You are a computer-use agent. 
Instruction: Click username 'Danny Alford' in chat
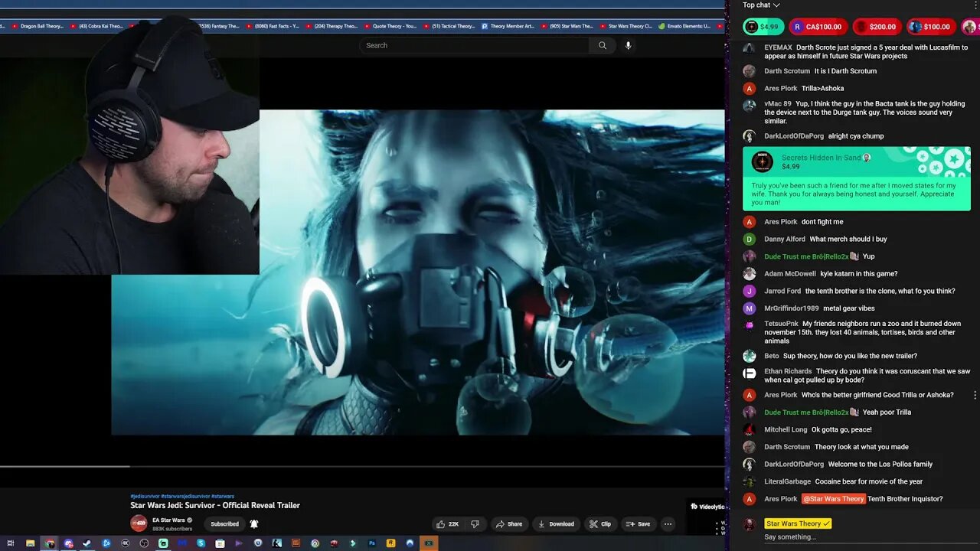click(785, 239)
